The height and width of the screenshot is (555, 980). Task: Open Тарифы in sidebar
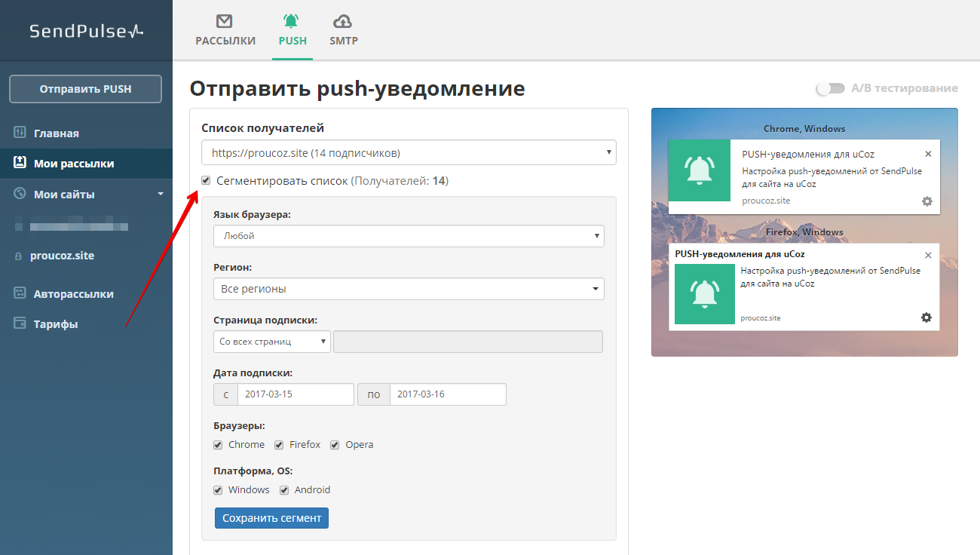click(56, 324)
